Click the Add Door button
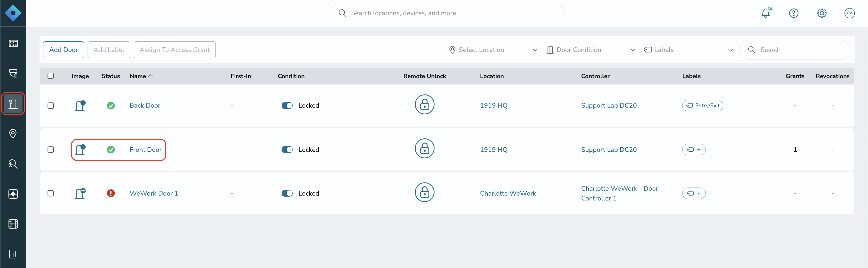 (63, 50)
